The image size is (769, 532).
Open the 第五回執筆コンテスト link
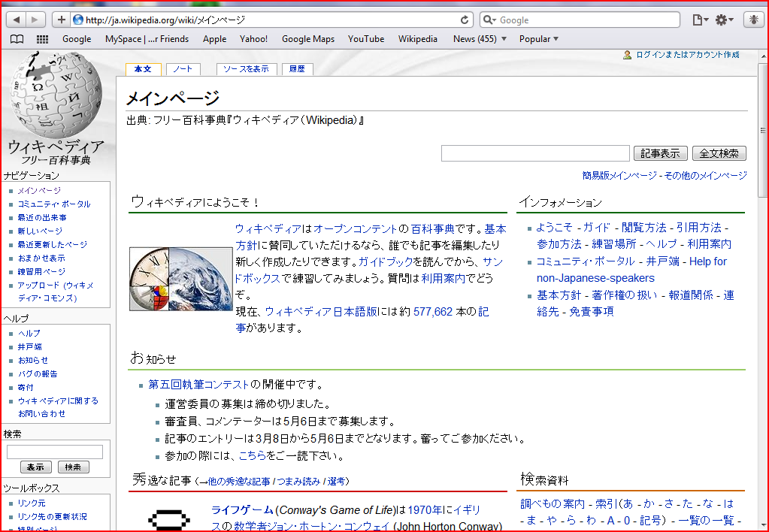click(x=199, y=385)
